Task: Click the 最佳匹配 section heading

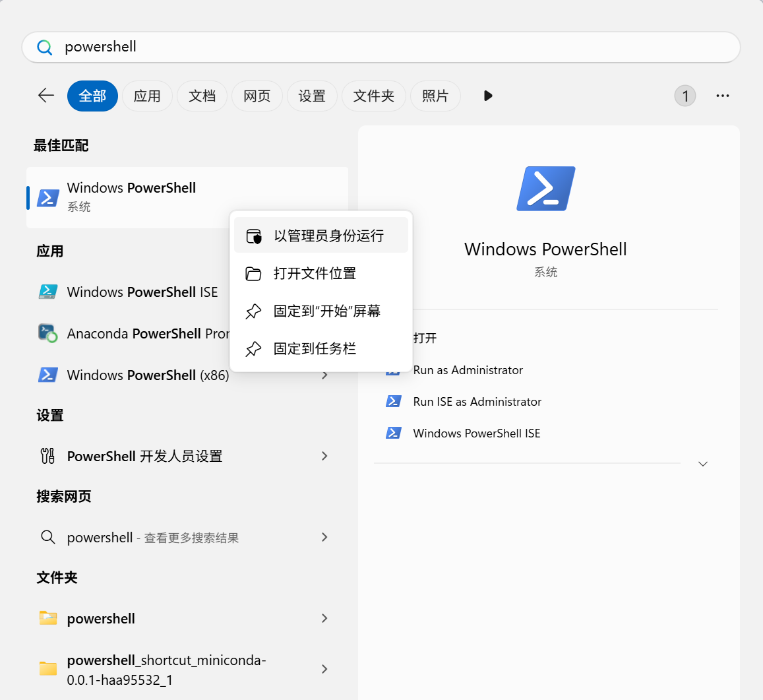Action: pos(61,145)
